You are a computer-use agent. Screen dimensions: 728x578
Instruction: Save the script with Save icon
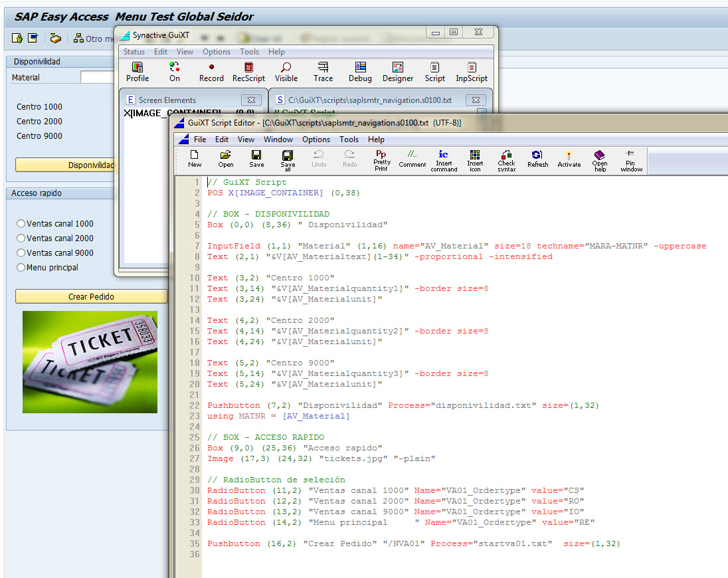point(256,159)
